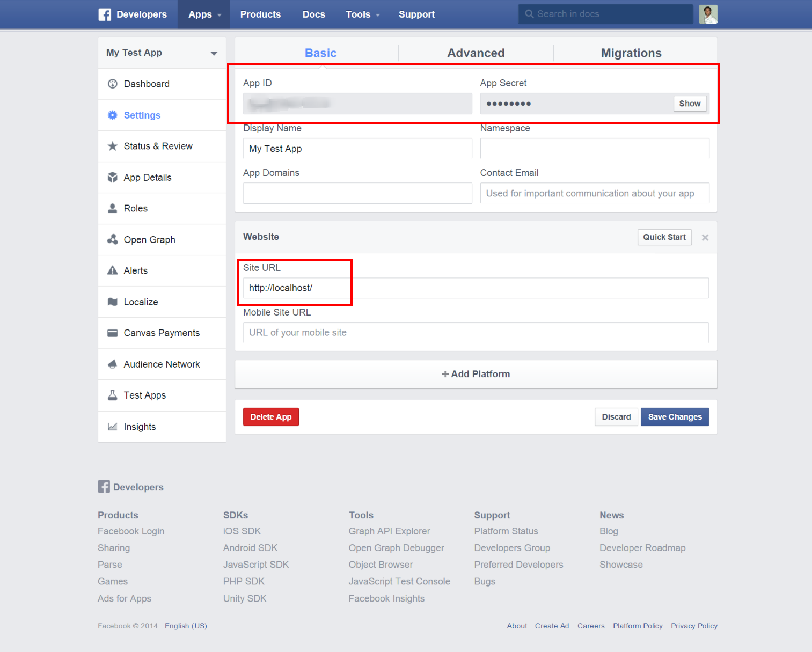The image size is (812, 652).
Task: Click the Contact Email field
Action: pyautogui.click(x=595, y=193)
